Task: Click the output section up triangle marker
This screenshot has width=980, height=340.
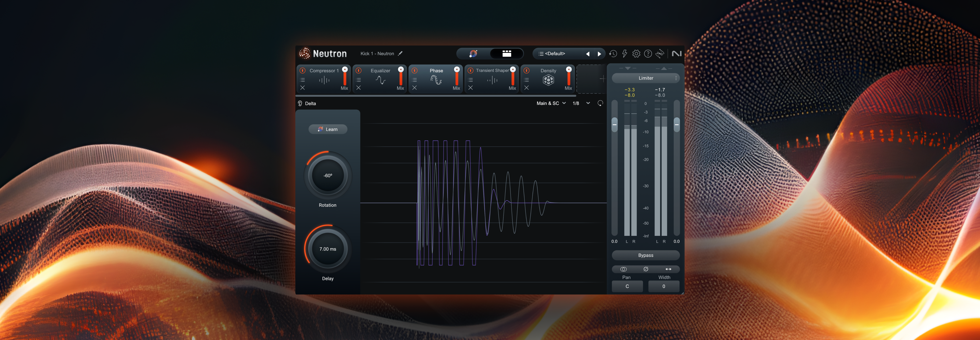Action: [x=664, y=68]
